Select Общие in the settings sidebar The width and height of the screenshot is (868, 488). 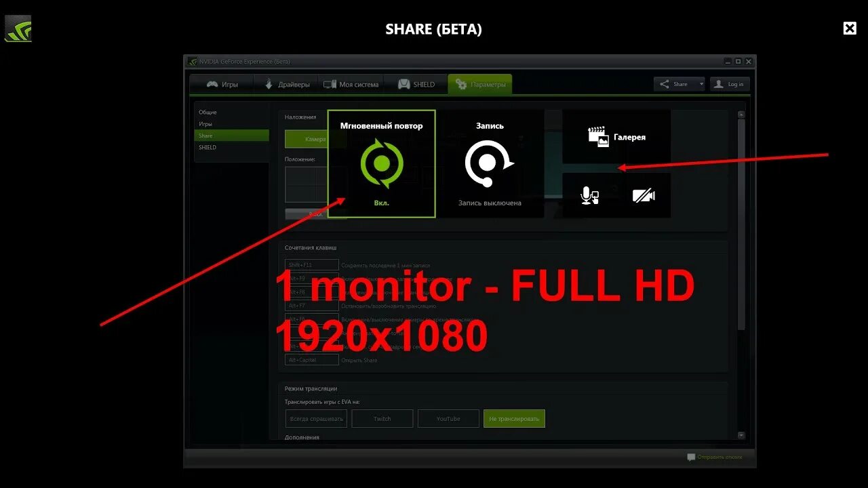click(231, 112)
